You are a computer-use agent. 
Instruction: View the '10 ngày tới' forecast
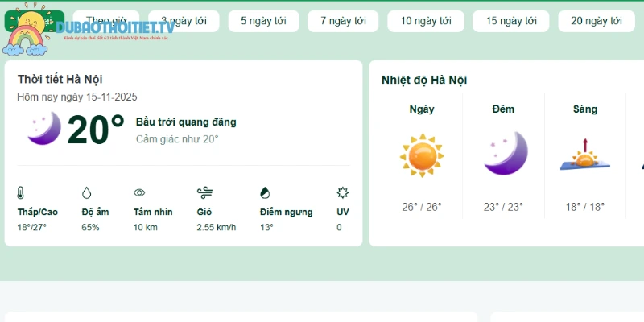click(x=426, y=21)
